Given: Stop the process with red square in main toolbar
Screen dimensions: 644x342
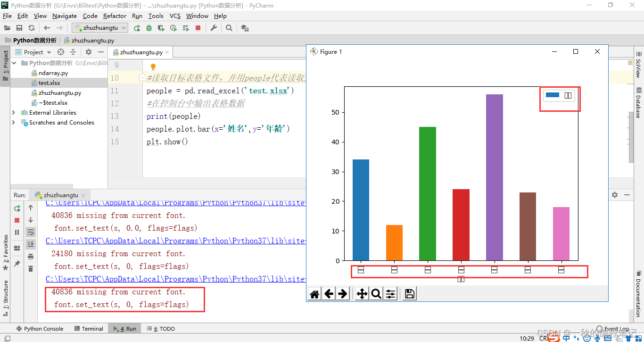Looking at the screenshot, I should pyautogui.click(x=198, y=28).
